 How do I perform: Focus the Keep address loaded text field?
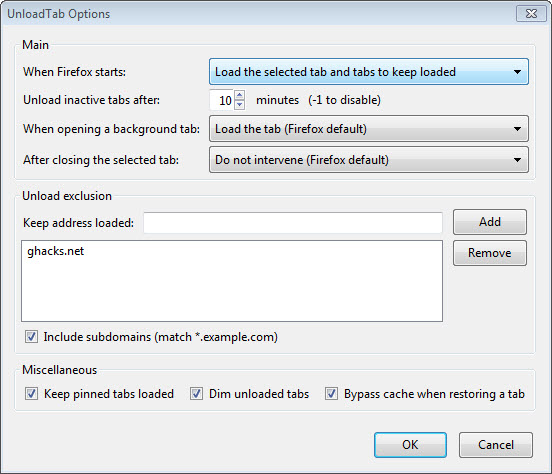(x=293, y=223)
